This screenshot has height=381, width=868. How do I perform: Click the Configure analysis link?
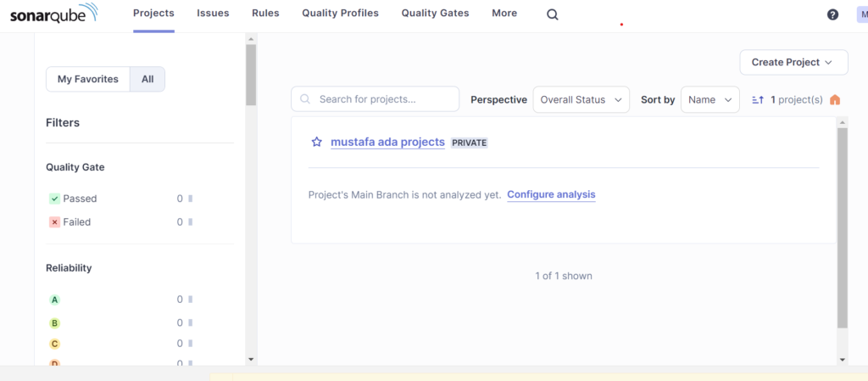(551, 195)
